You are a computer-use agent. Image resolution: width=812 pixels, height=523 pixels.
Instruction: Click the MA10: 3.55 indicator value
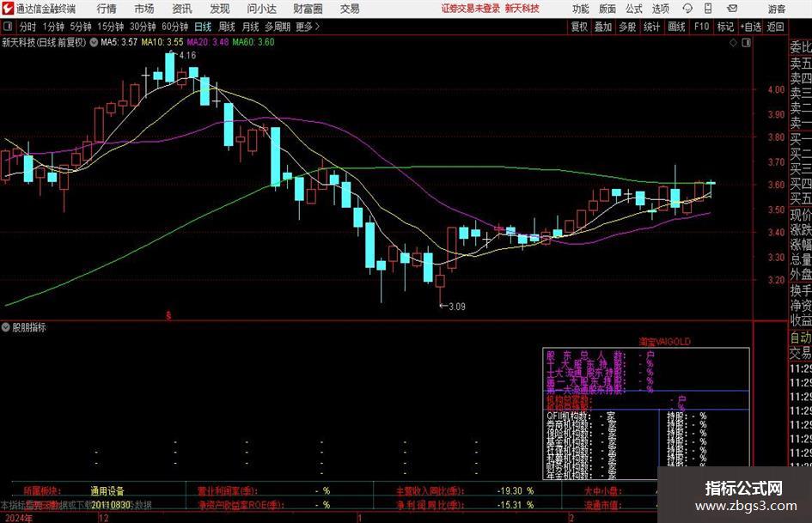coord(162,42)
